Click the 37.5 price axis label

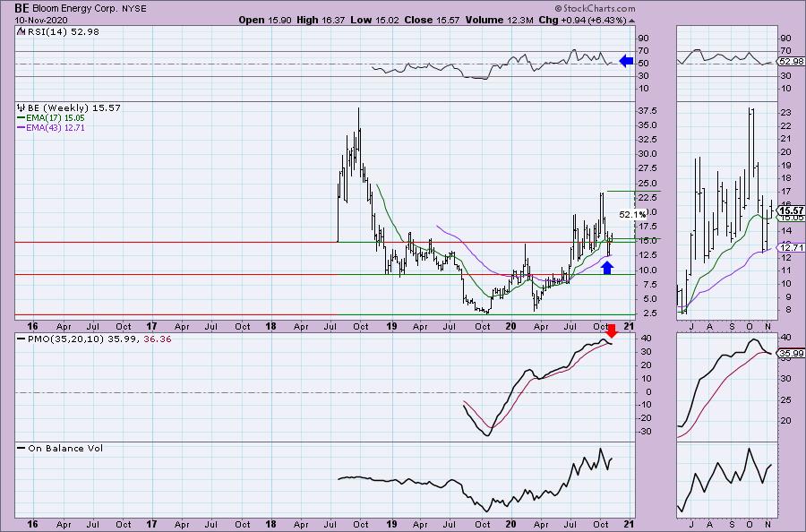point(647,111)
